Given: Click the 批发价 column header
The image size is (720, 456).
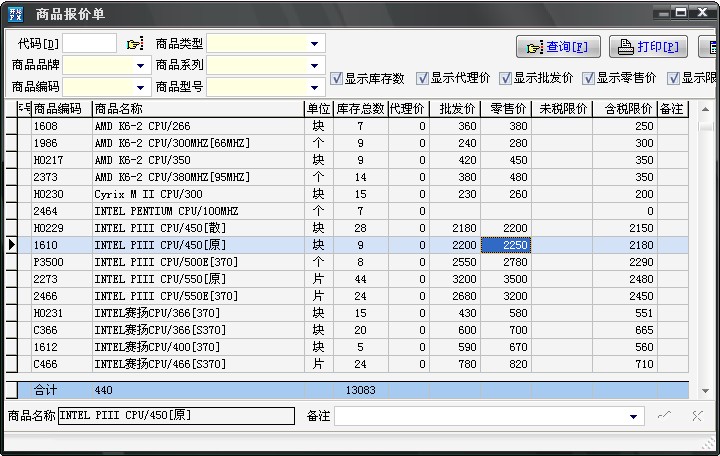Looking at the screenshot, I should 455,109.
